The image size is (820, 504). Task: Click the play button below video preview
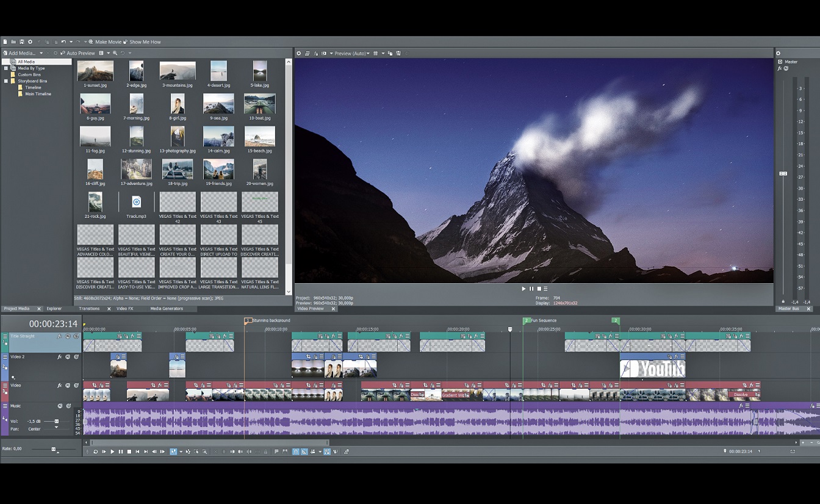coord(523,289)
